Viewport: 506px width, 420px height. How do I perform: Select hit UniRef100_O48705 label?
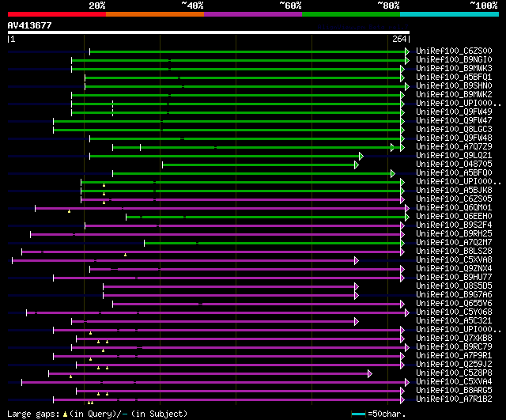[x=454, y=165]
